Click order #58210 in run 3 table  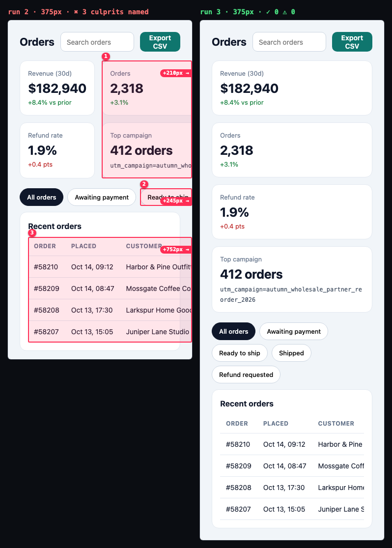(238, 444)
